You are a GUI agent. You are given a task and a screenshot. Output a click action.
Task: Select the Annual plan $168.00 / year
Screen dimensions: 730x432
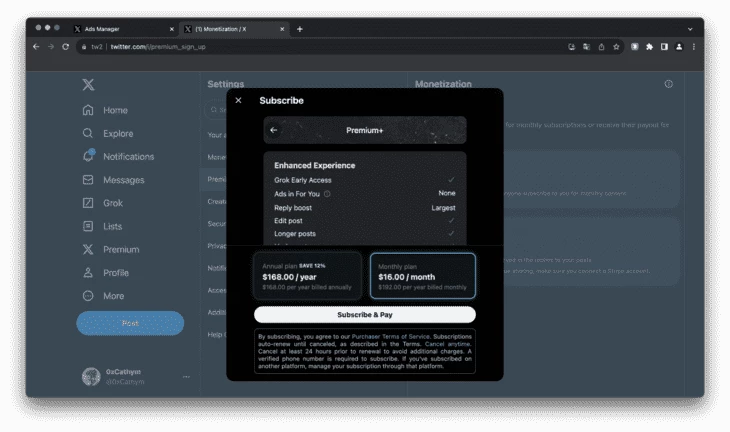(307, 276)
